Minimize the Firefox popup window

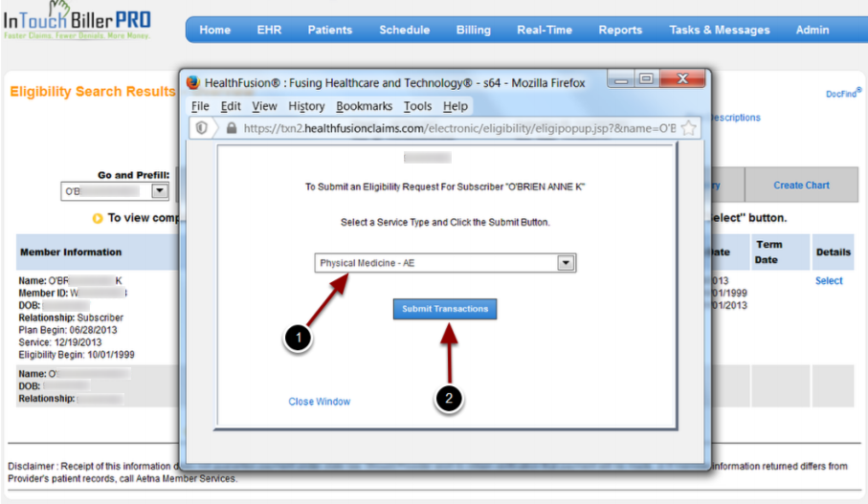click(x=622, y=80)
